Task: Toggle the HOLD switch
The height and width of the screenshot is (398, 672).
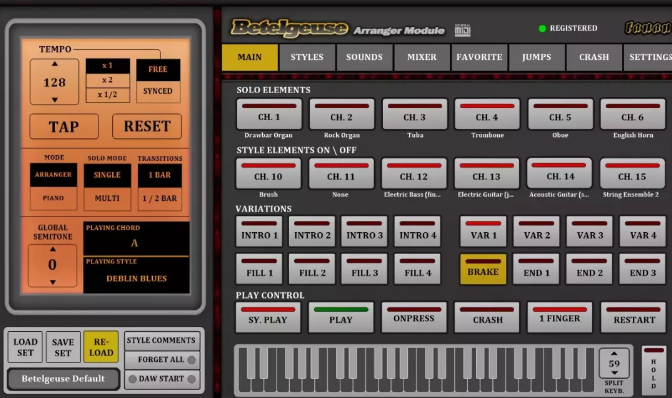Action: coord(654,371)
